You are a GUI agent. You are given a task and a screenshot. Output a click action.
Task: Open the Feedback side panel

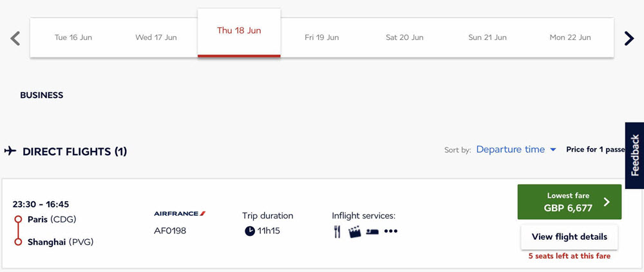634,155
